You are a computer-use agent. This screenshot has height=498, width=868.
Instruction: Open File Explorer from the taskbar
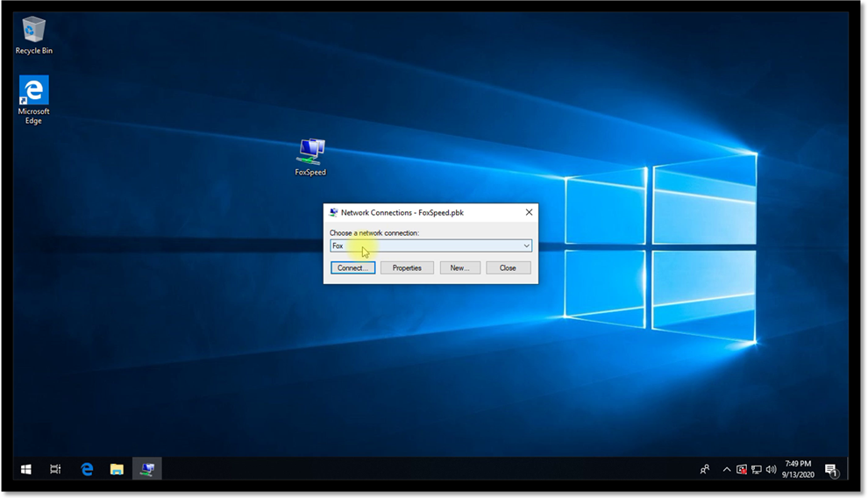click(117, 469)
